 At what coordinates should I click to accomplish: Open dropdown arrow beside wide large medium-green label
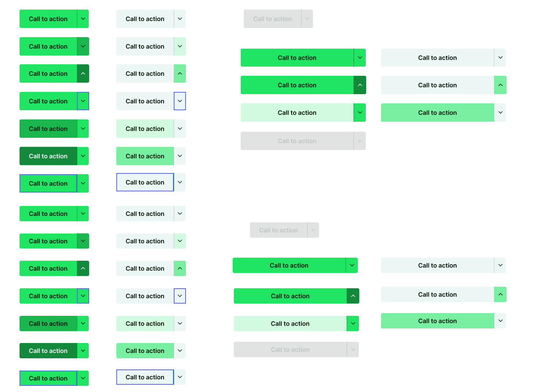pyautogui.click(x=500, y=113)
